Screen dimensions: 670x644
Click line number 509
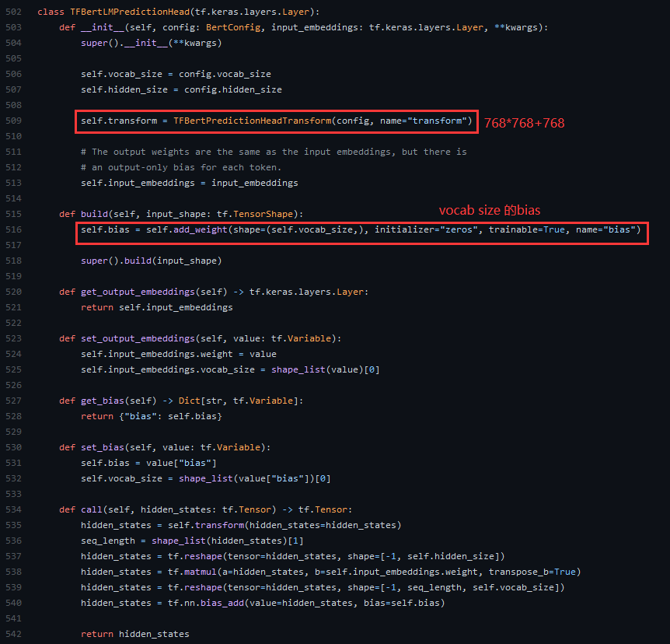(x=13, y=121)
